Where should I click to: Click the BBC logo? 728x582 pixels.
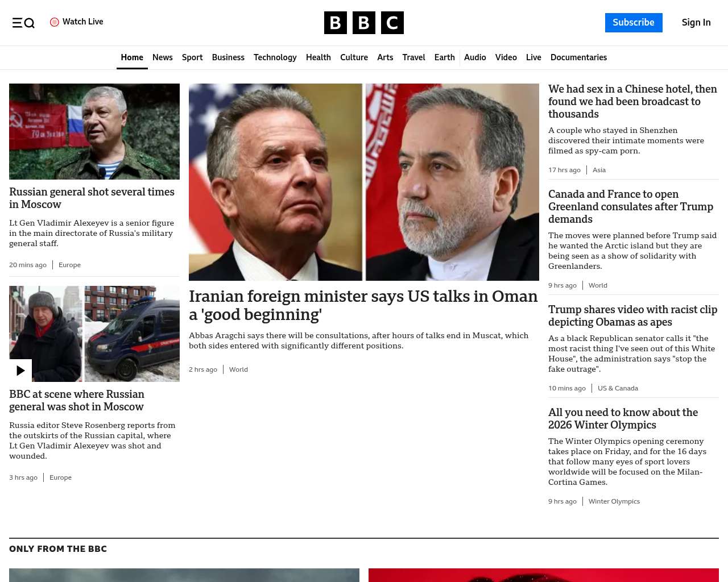point(364,23)
